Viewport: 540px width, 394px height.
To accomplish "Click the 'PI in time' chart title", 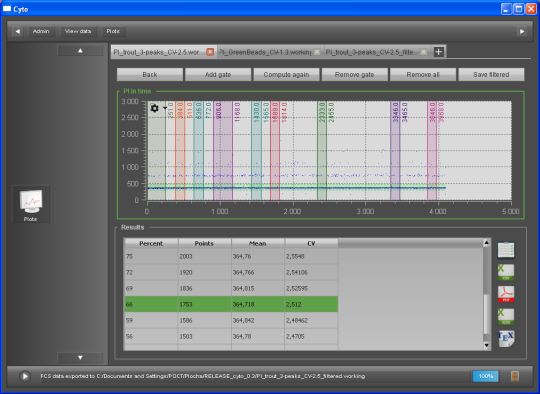I will point(137,91).
